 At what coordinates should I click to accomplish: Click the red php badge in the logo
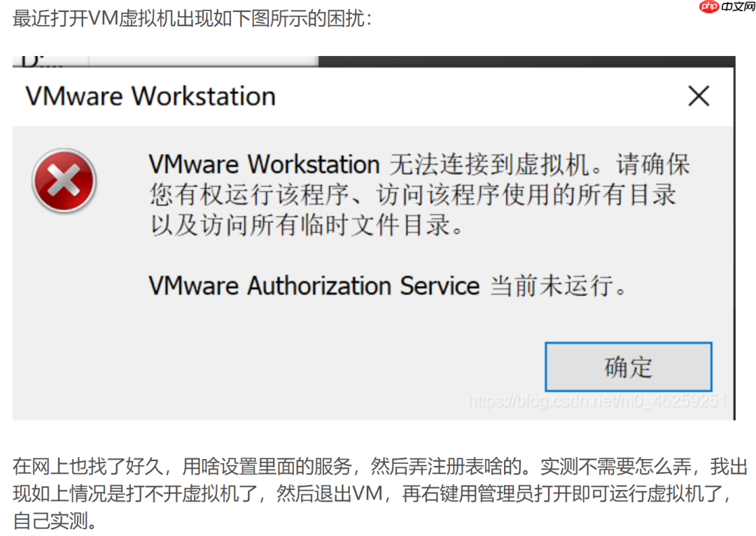point(708,8)
